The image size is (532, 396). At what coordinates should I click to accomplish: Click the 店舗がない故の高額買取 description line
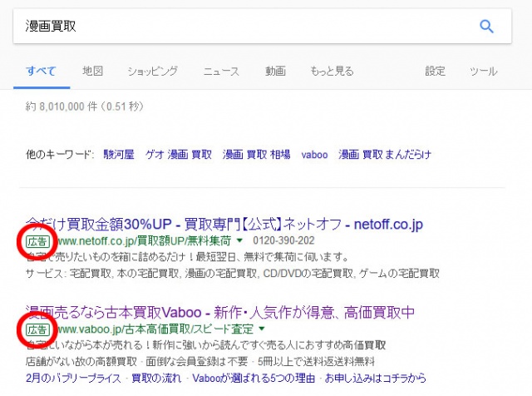tap(200, 361)
